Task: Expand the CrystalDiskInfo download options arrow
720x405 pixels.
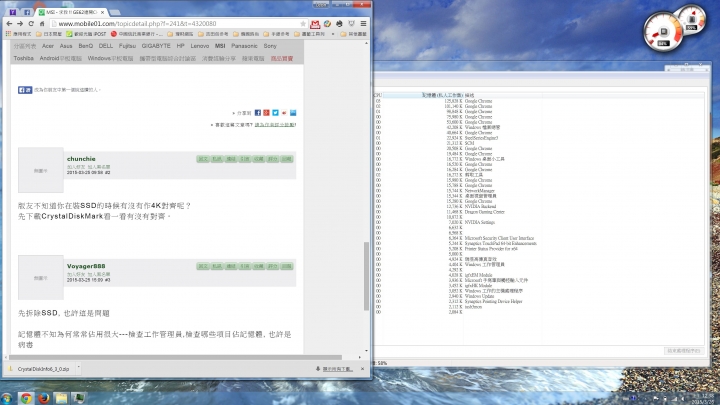Action: pos(79,368)
